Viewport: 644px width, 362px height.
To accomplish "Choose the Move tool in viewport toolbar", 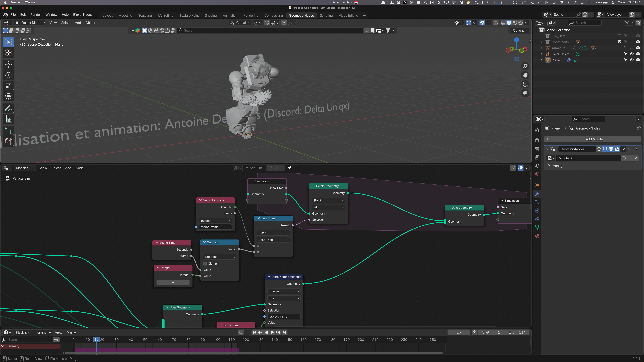I will [8, 65].
